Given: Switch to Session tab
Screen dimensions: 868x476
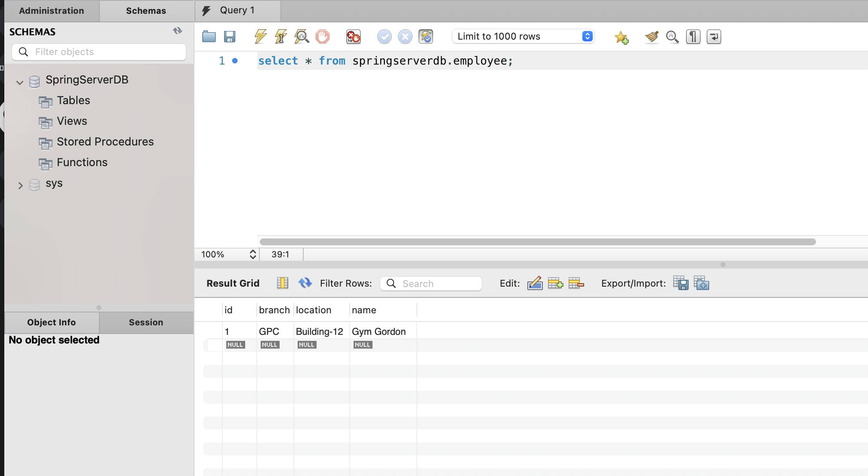Looking at the screenshot, I should (x=146, y=322).
